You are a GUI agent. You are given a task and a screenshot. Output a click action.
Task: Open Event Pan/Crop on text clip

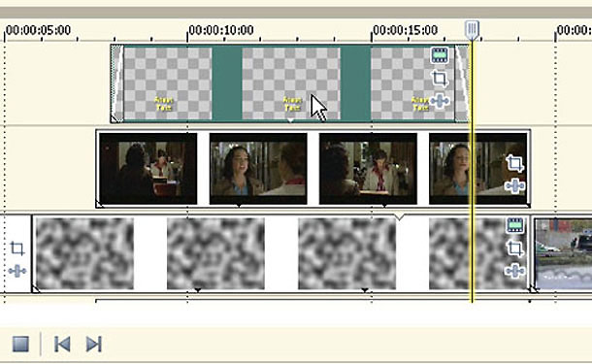[440, 79]
